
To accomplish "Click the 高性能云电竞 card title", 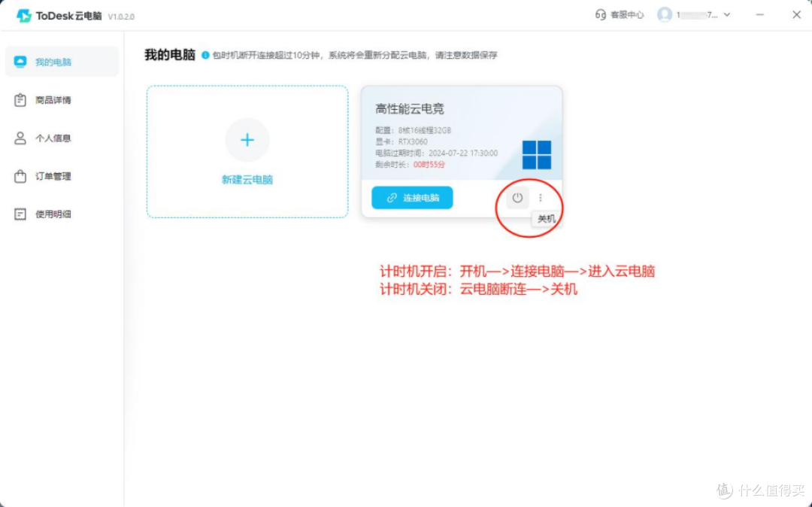I will pyautogui.click(x=409, y=109).
